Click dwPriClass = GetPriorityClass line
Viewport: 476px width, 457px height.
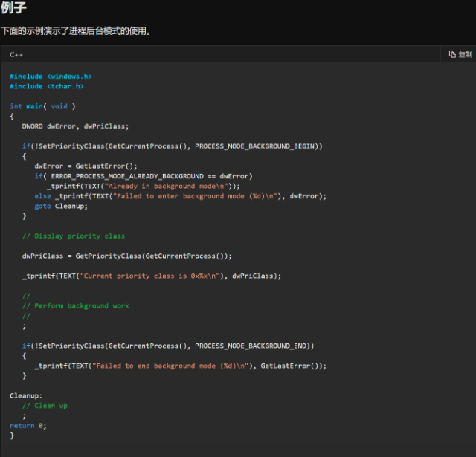tap(126, 256)
